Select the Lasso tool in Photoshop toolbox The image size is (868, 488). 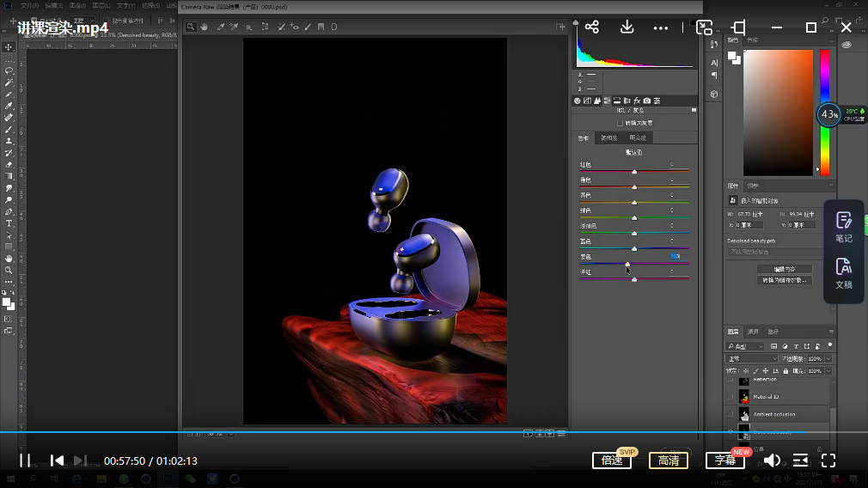point(9,70)
